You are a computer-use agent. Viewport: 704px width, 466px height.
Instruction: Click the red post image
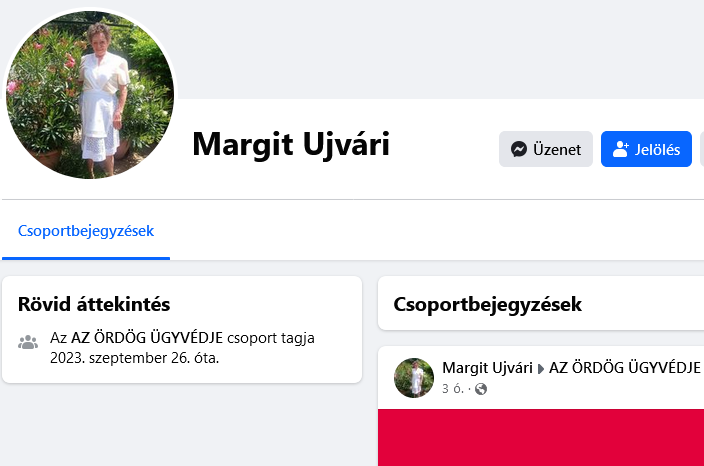541,437
